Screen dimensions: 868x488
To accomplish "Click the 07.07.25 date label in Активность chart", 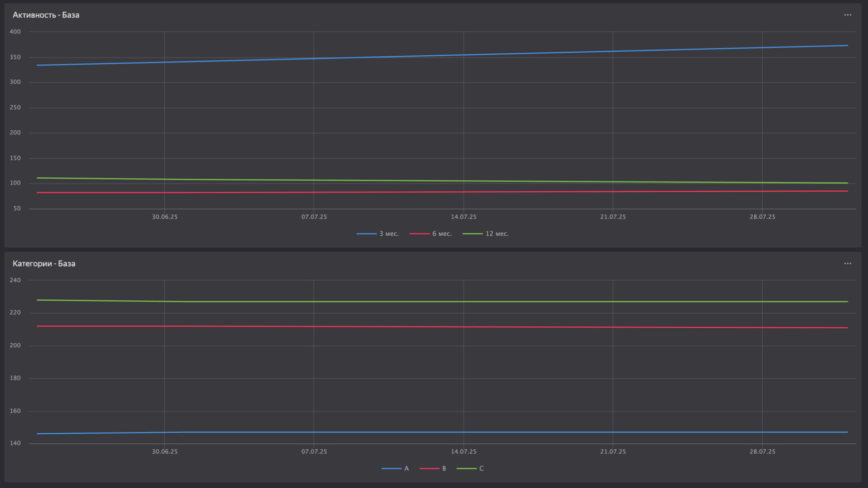I will point(314,217).
